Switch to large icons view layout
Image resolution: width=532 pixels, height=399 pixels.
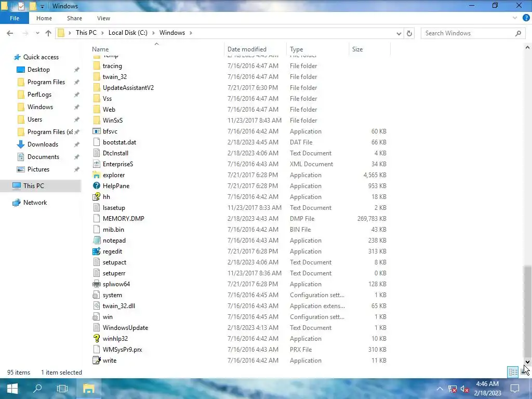coord(524,372)
